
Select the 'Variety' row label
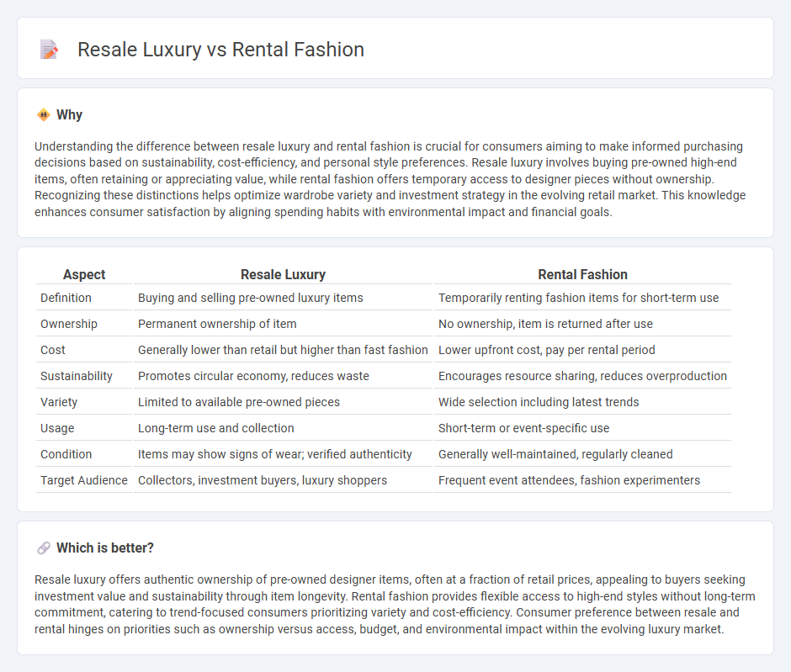point(59,402)
